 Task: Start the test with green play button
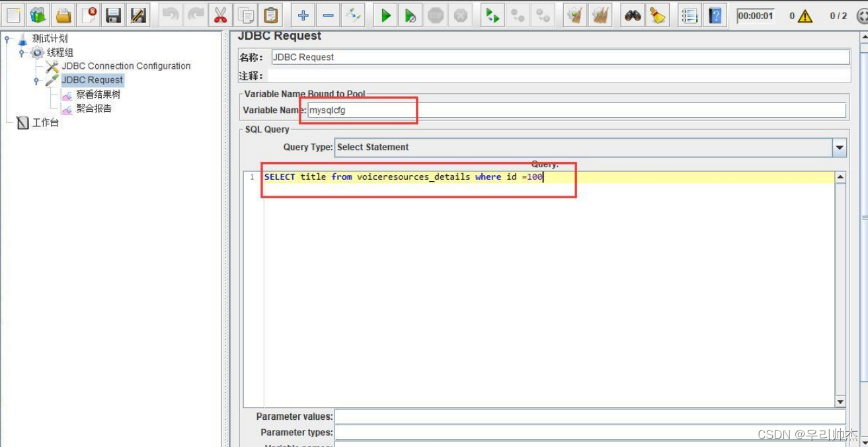pyautogui.click(x=385, y=15)
